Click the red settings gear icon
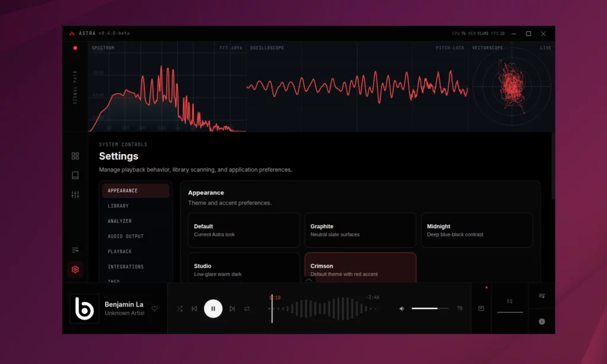This screenshot has height=364, width=607. pyautogui.click(x=75, y=270)
